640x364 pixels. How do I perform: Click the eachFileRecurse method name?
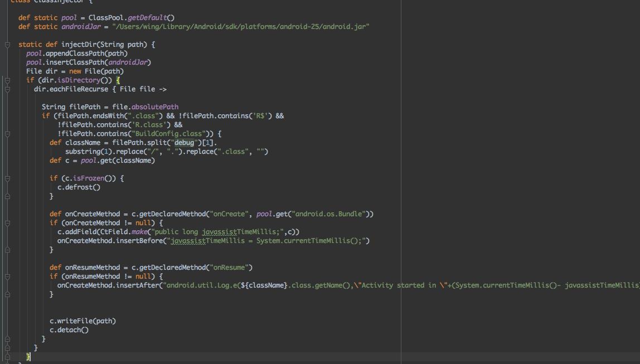79,89
